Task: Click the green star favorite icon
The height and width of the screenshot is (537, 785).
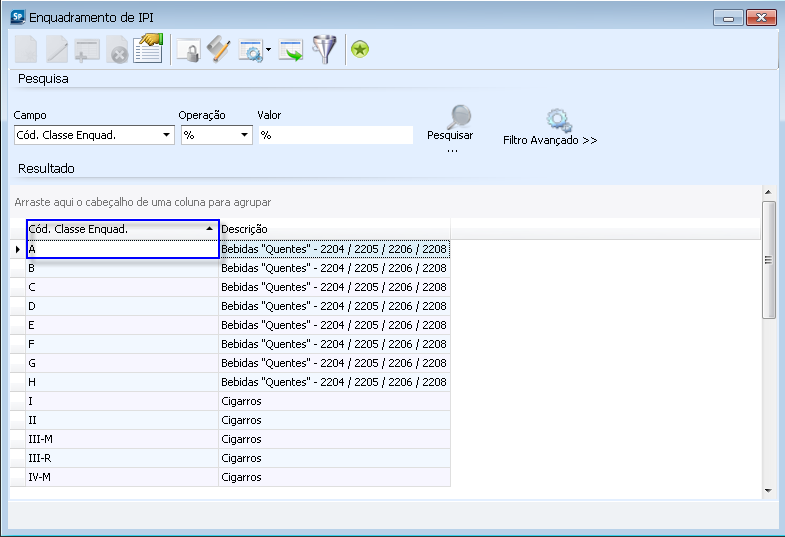Action: (360, 50)
